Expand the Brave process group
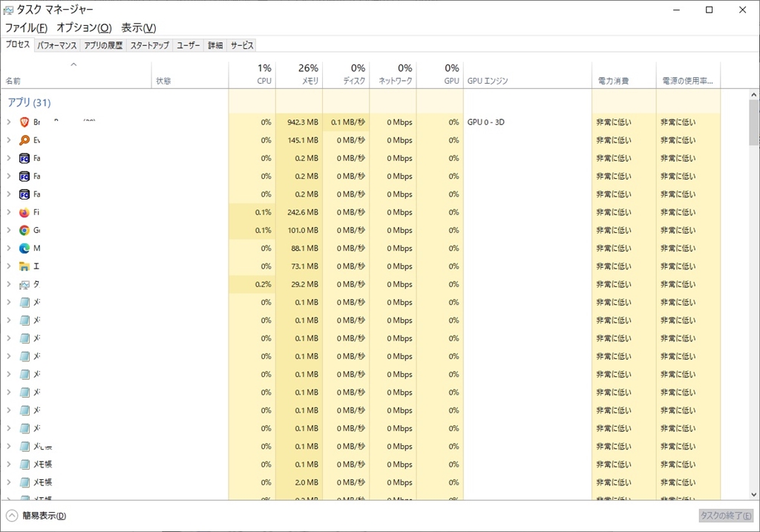This screenshot has width=760, height=532. tap(9, 122)
